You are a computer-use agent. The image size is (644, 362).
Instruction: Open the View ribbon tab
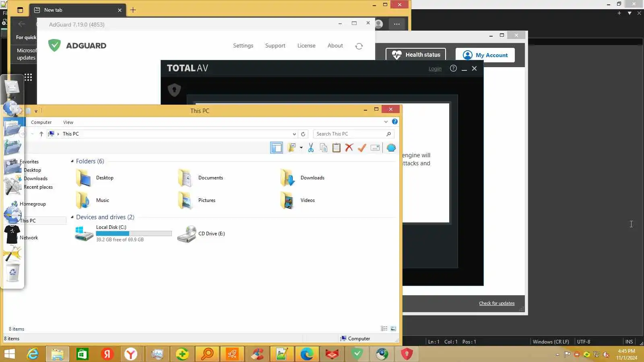click(x=68, y=122)
